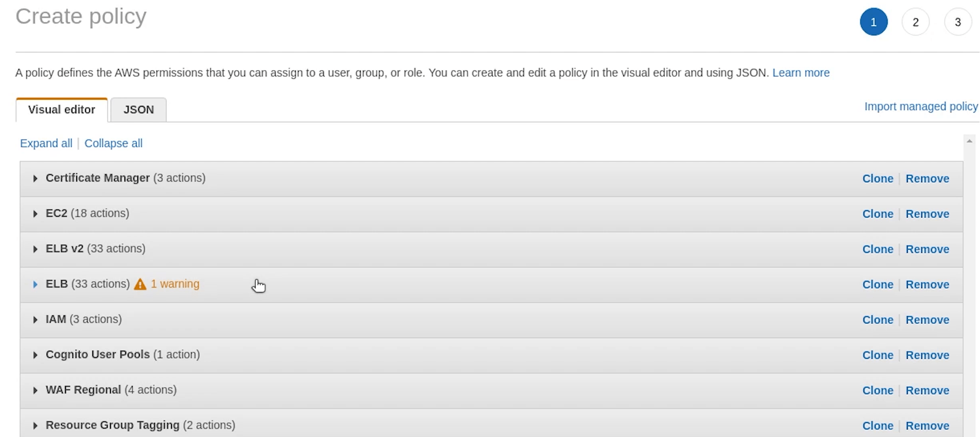This screenshot has width=980, height=437.
Task: Expand the EC2 permissions section
Action: click(35, 214)
